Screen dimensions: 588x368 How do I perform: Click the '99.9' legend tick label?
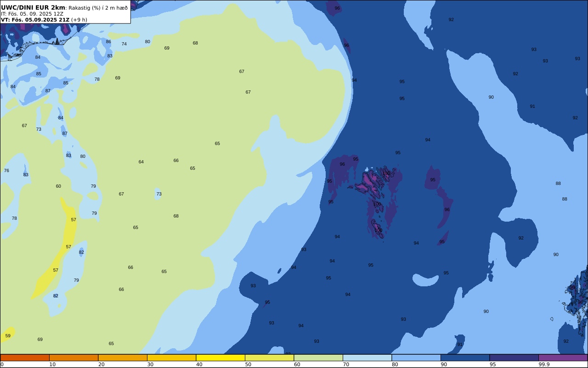click(x=544, y=364)
